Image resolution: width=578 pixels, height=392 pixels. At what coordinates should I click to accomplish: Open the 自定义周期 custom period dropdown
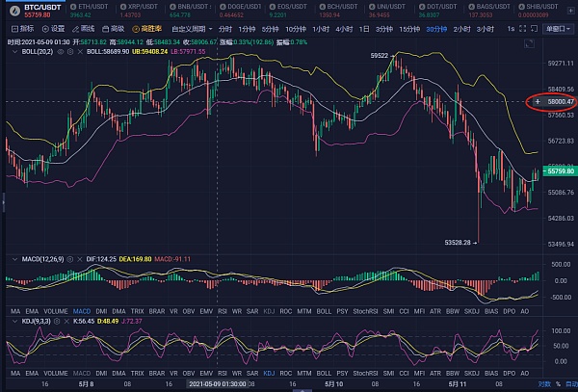coord(192,29)
